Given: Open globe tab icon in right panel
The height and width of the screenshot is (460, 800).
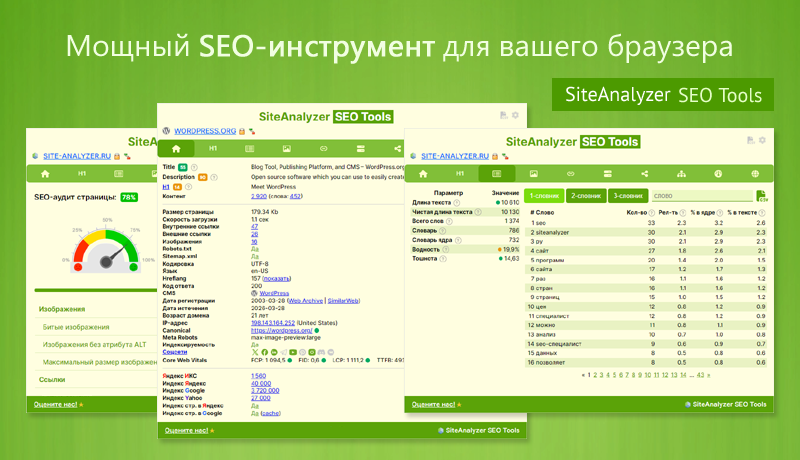Looking at the screenshot, I should 755,174.
